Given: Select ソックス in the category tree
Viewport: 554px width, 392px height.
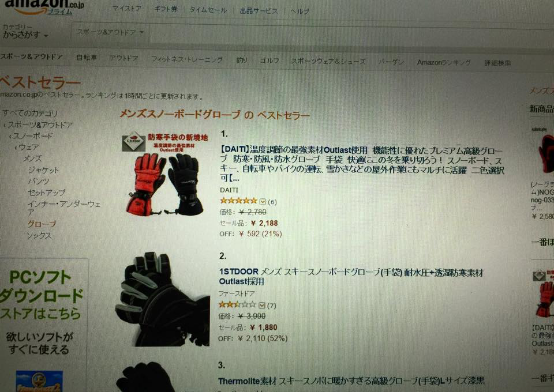Looking at the screenshot, I should tap(40, 235).
